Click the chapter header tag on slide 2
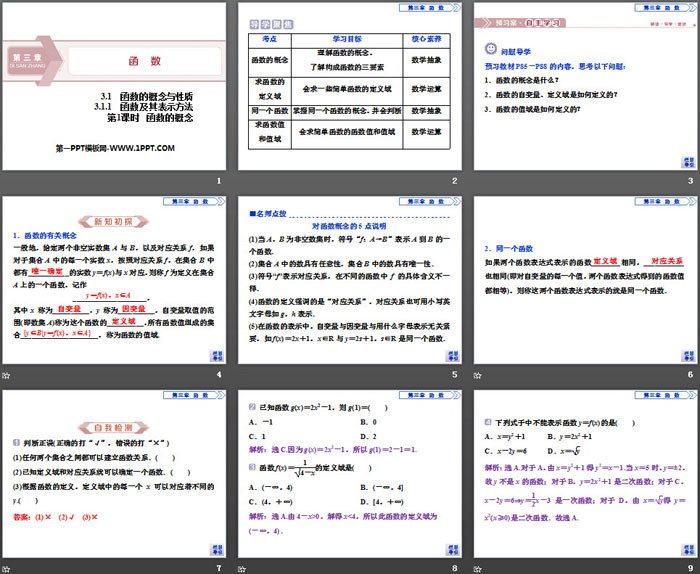700x574 pixels. pyautogui.click(x=430, y=8)
